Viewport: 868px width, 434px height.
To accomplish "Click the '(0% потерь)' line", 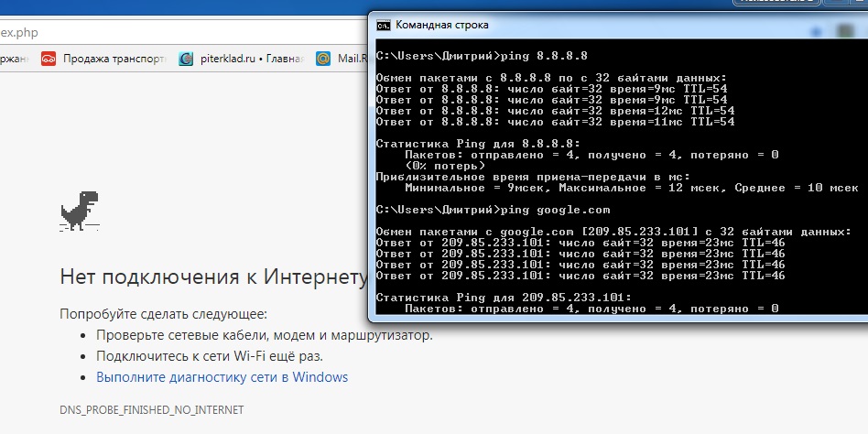I will pos(445,166).
